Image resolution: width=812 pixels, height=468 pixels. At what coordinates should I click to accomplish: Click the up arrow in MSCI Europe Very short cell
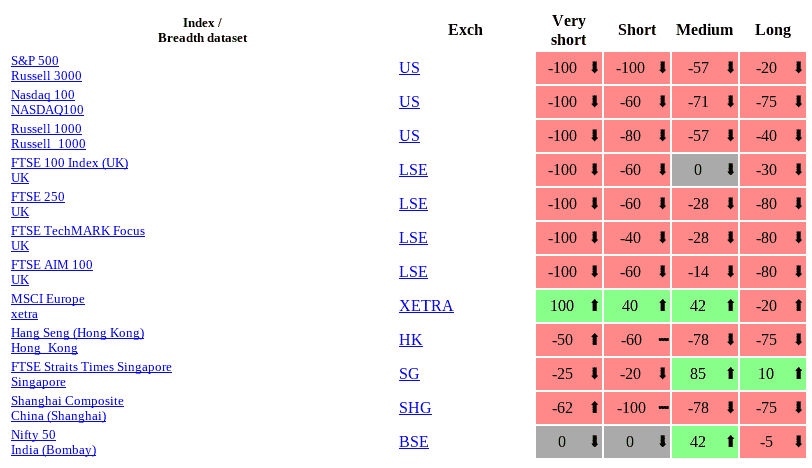coord(595,306)
